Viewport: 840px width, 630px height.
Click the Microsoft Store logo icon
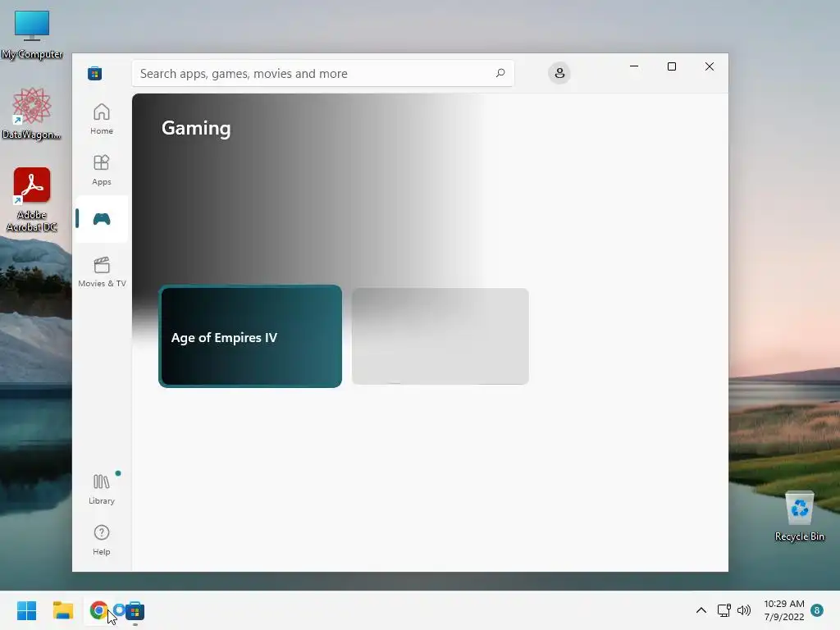click(95, 73)
